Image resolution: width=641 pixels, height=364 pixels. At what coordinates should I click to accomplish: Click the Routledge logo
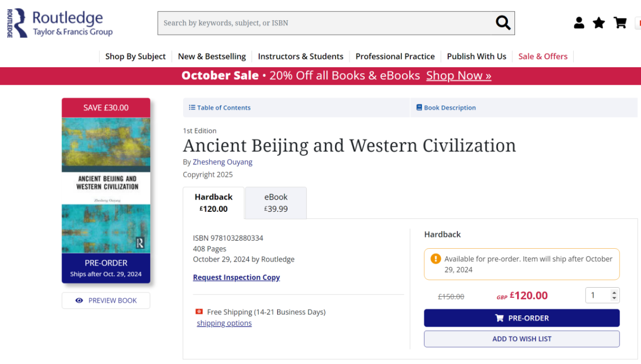pyautogui.click(x=60, y=23)
